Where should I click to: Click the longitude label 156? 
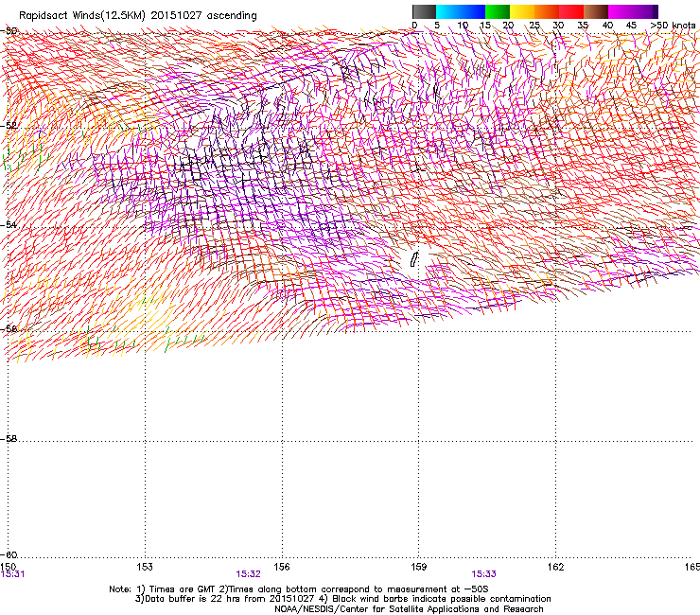coord(282,567)
